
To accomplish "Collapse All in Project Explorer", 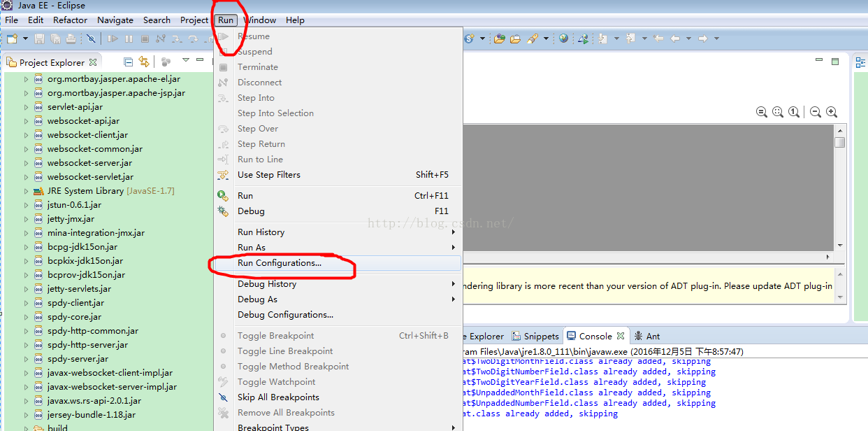I will [x=128, y=62].
